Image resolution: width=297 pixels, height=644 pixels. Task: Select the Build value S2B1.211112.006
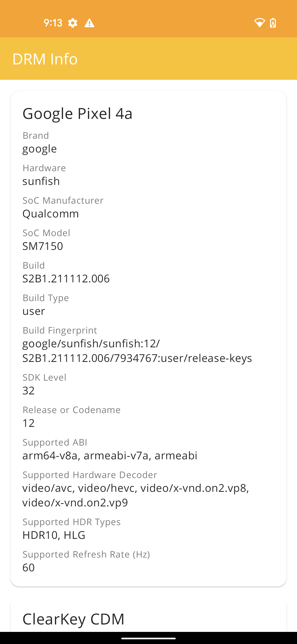tap(66, 279)
